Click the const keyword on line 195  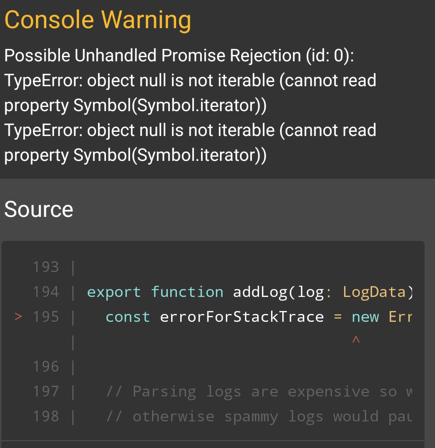127,317
